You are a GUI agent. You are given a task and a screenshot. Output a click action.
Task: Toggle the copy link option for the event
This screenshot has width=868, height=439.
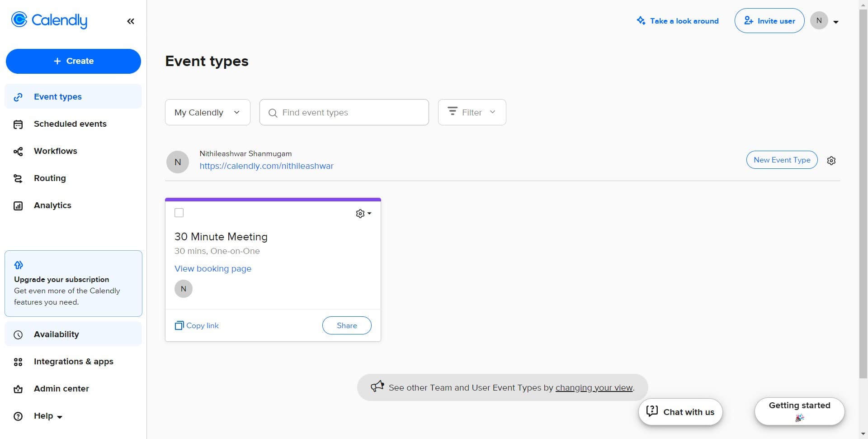point(196,325)
